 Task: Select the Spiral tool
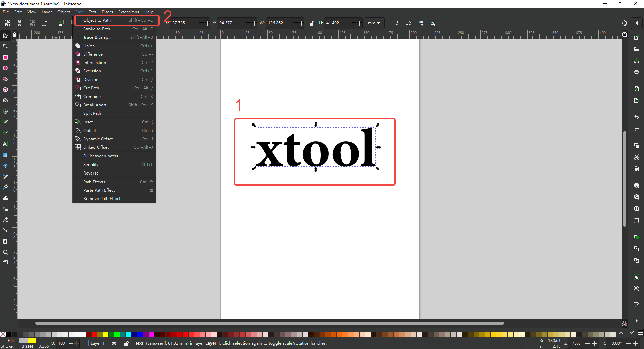[5, 100]
